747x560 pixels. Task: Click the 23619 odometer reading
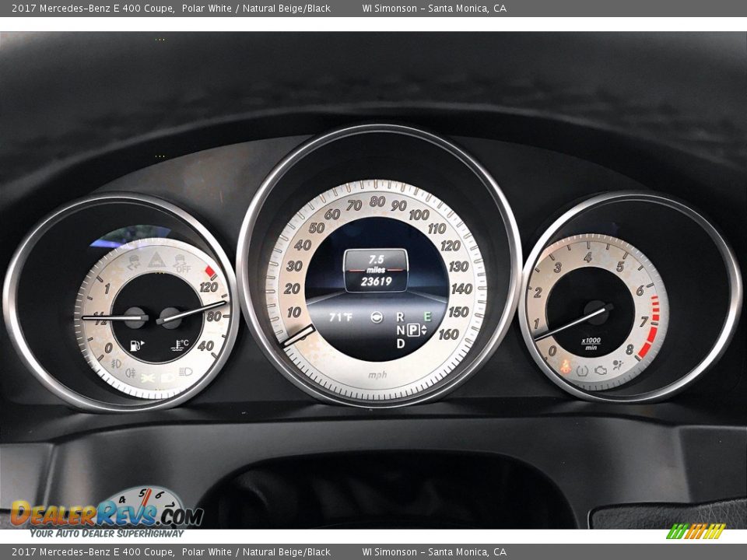(376, 282)
